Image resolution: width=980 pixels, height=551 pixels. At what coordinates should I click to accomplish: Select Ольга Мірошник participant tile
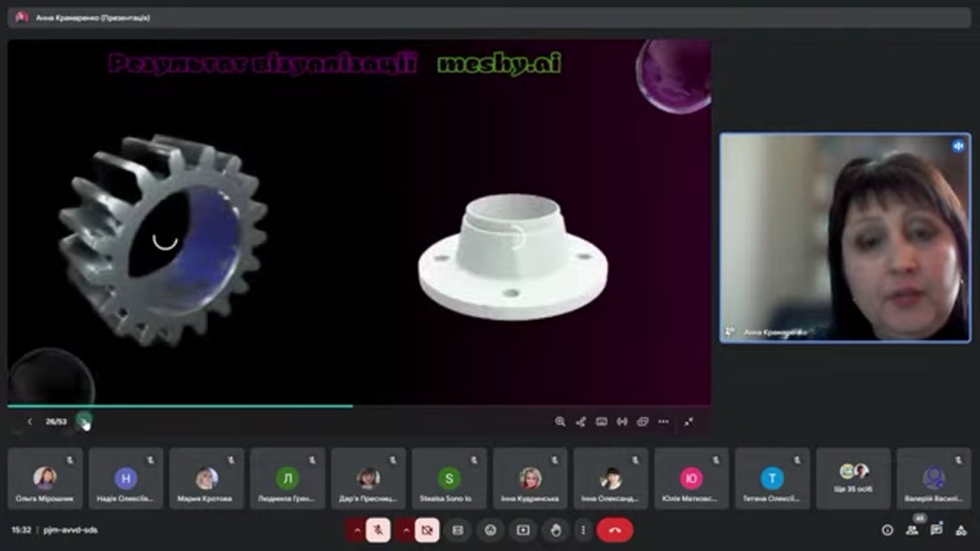pyautogui.click(x=45, y=479)
